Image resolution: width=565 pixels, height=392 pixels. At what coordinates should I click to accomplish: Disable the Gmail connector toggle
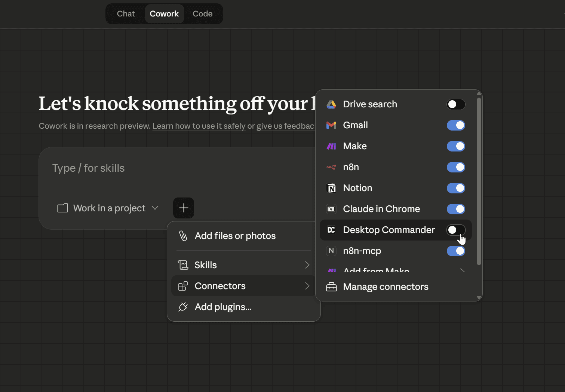tap(456, 125)
